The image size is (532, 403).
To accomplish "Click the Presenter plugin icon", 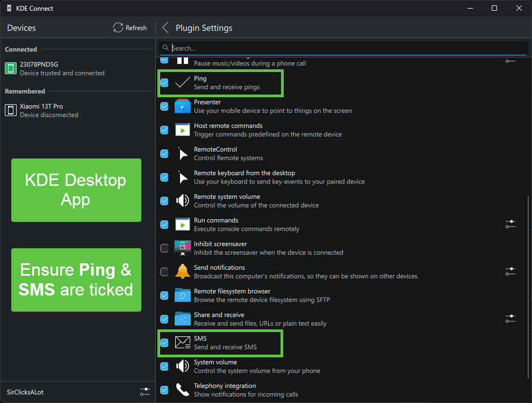I will coord(182,106).
